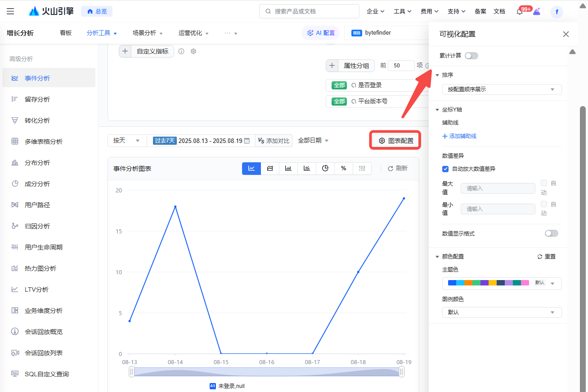This screenshot has width=588, height=392.
Task: Switch chart to bar chart view
Action: tap(288, 169)
